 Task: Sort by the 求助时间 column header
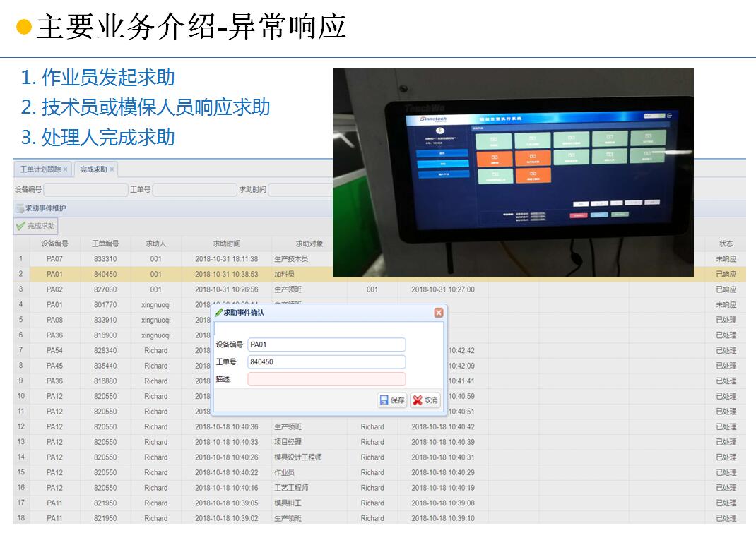point(226,244)
